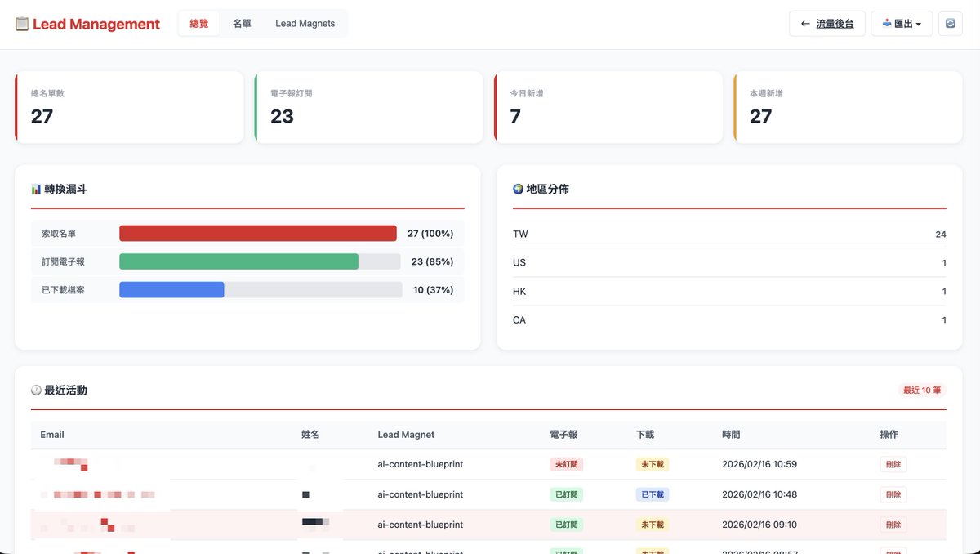Click the 姓名 column header

[x=310, y=435]
